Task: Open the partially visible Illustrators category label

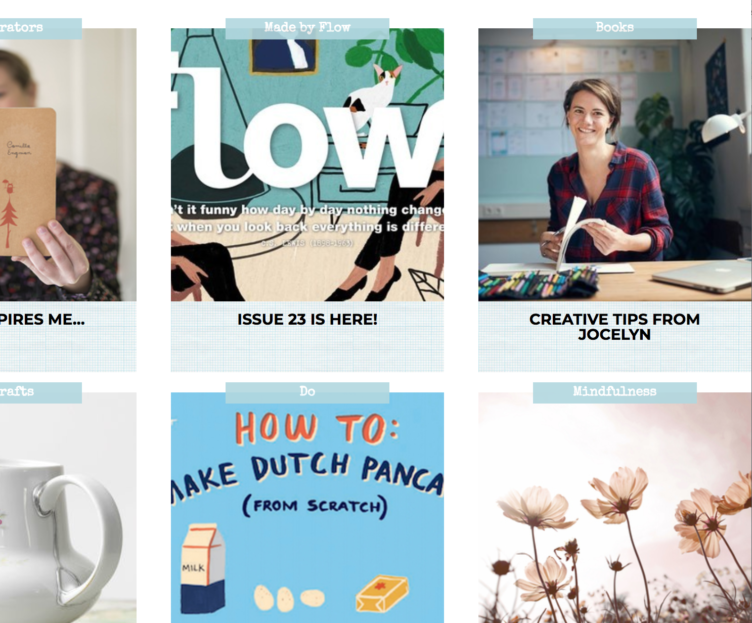Action: point(41,28)
